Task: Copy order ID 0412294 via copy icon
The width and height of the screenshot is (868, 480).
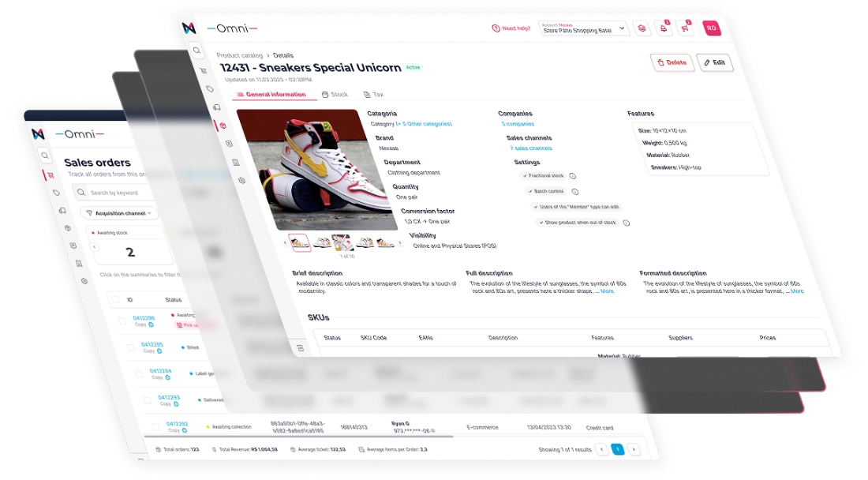Action: (168, 377)
